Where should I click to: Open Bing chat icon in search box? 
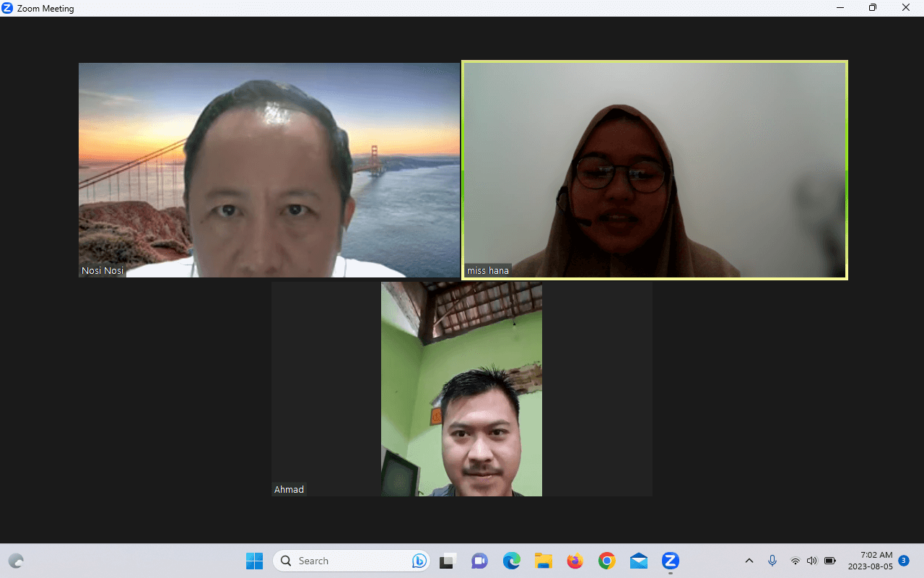click(419, 561)
